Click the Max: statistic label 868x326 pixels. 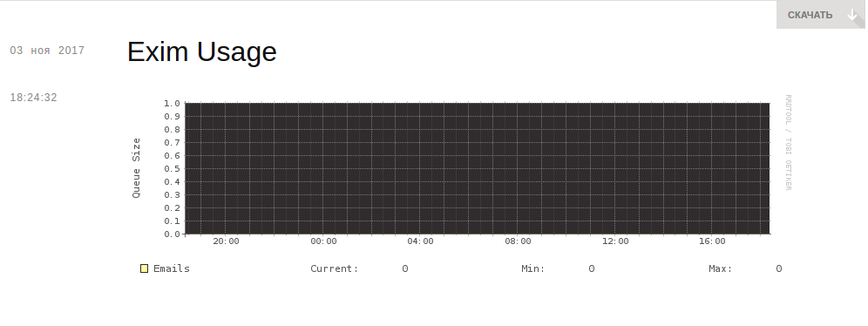[x=721, y=268]
